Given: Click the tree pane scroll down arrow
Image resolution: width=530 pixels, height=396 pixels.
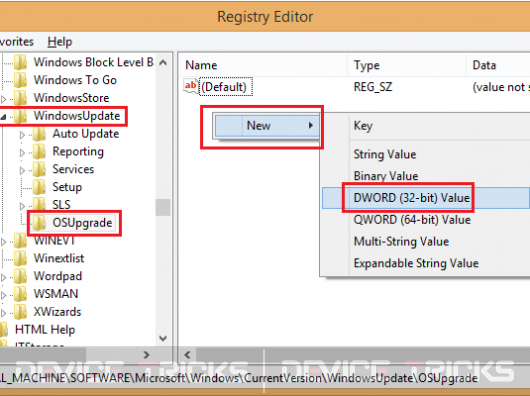Looking at the screenshot, I should coord(163,339).
